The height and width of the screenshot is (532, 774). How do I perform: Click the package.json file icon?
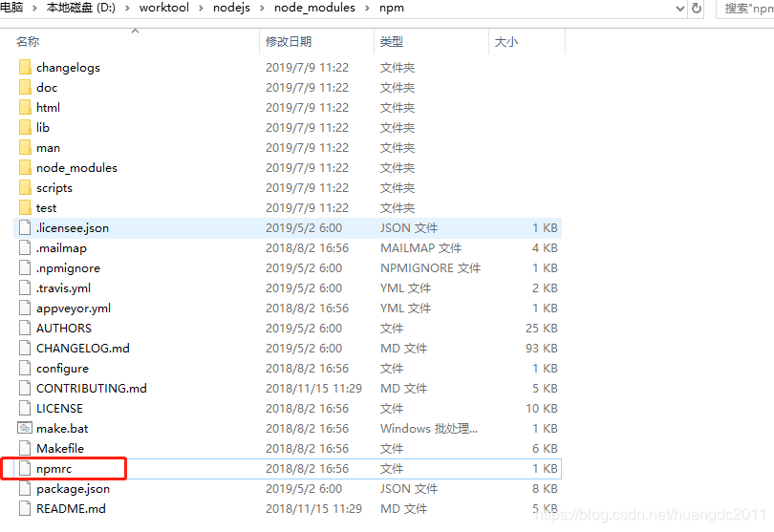(25, 489)
